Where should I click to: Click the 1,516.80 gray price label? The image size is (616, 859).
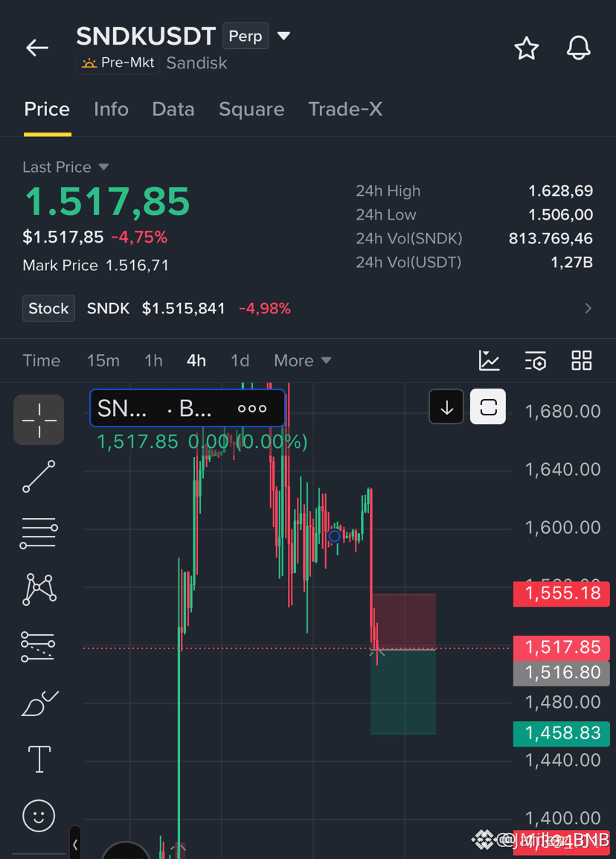(562, 673)
